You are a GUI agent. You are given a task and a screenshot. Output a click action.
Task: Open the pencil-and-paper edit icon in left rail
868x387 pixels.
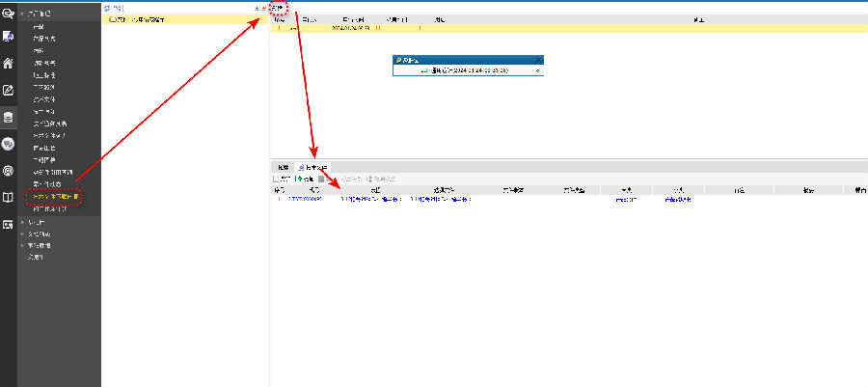click(x=8, y=90)
